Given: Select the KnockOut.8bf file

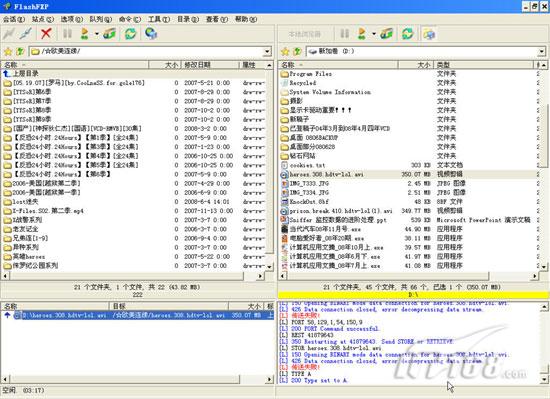Looking at the screenshot, I should [305, 202].
